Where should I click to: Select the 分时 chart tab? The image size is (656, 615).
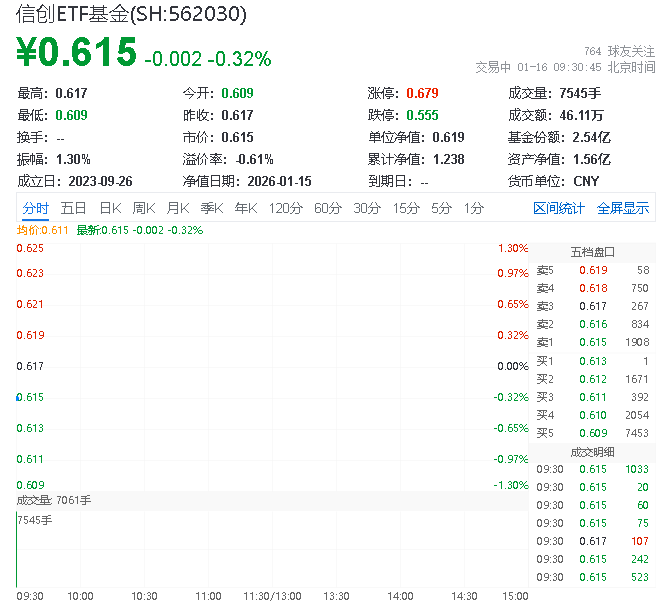[x=35, y=208]
